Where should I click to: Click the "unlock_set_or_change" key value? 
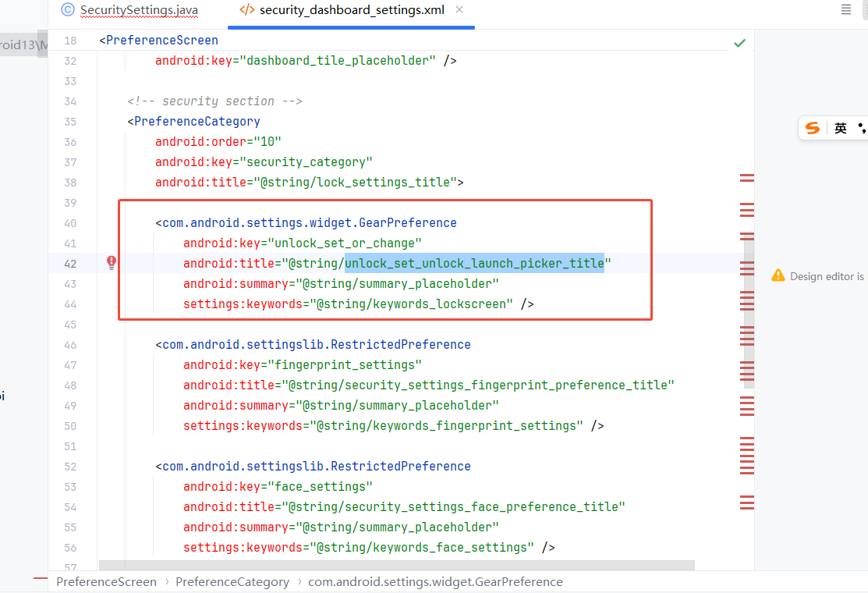tap(345, 243)
